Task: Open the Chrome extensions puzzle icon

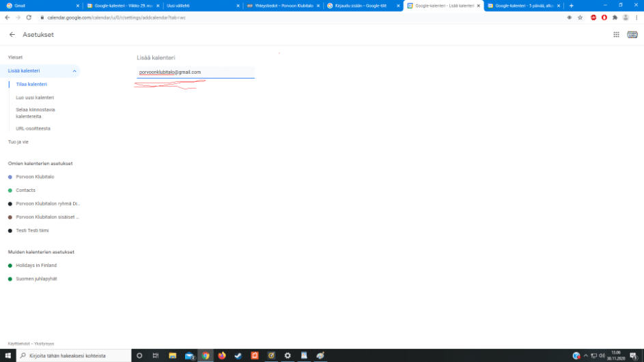Action: pyautogui.click(x=615, y=17)
